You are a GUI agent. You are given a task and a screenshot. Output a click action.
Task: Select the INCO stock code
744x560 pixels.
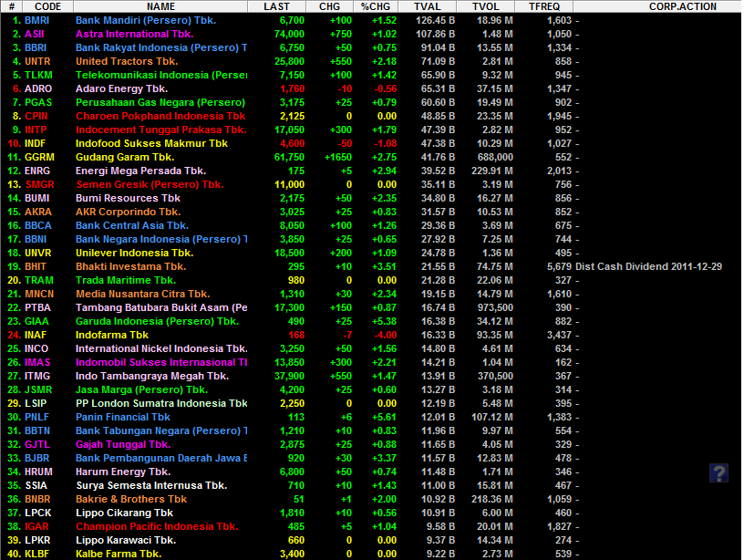(x=36, y=348)
